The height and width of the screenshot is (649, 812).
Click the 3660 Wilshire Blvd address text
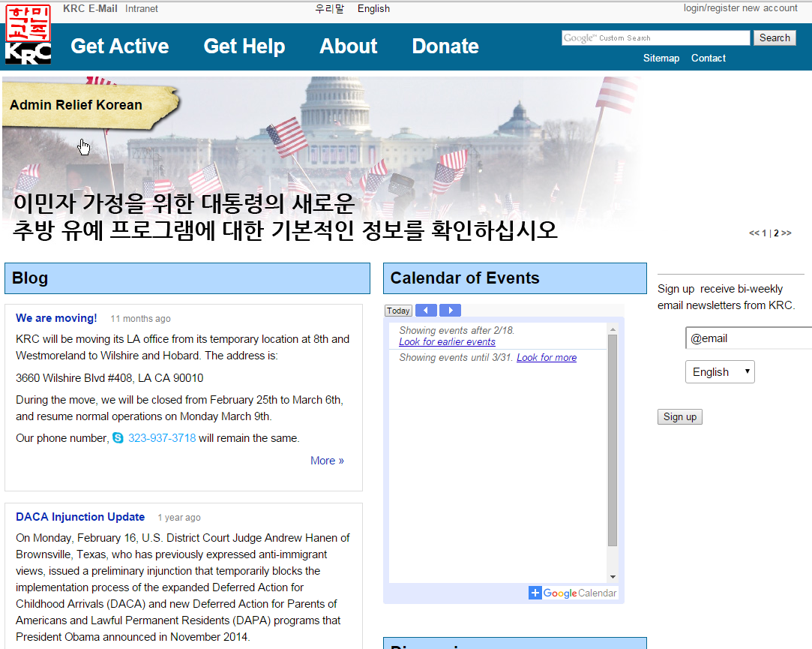coord(109,378)
